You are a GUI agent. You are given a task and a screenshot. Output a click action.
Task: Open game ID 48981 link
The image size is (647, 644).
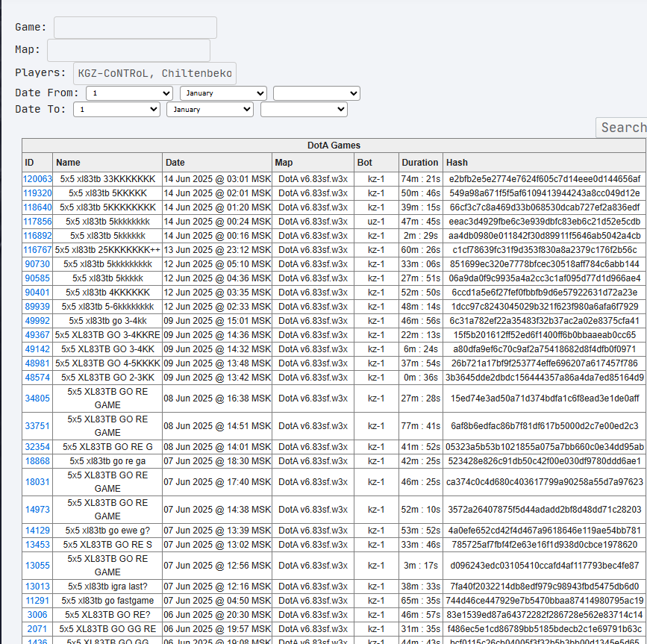tap(37, 363)
